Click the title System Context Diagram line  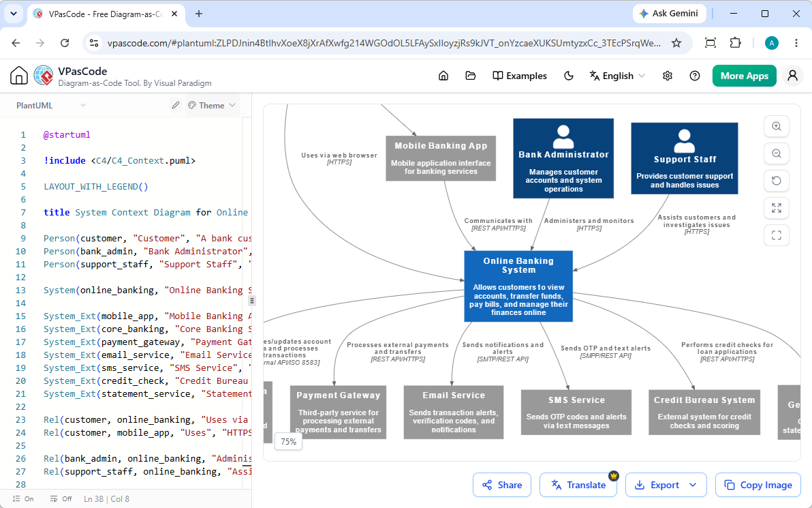click(x=146, y=213)
